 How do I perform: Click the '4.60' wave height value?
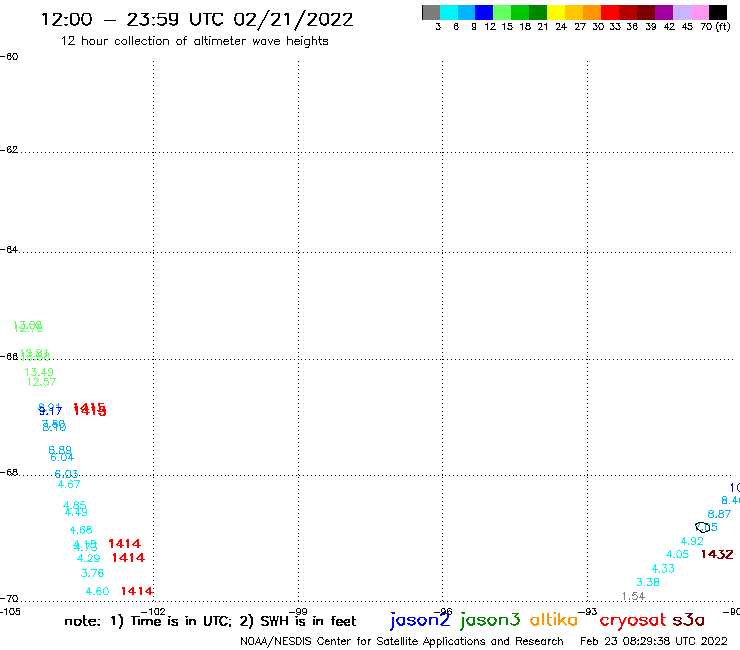pyautogui.click(x=98, y=591)
